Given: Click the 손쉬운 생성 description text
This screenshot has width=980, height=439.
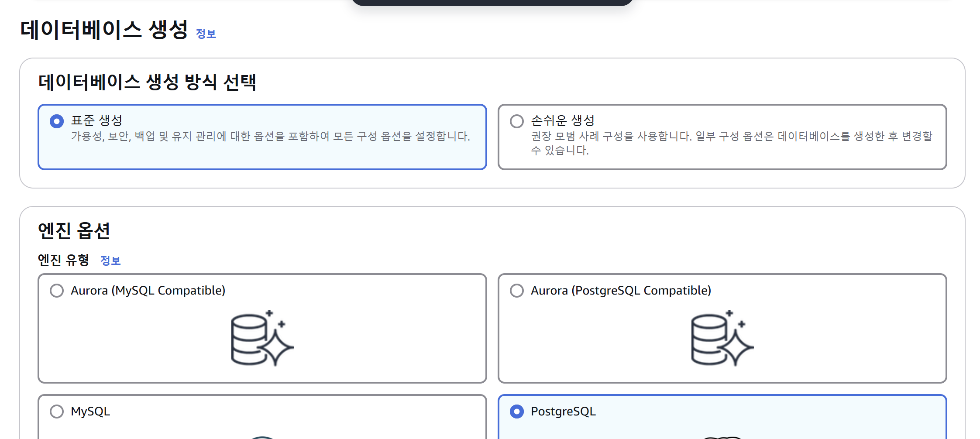Looking at the screenshot, I should 731,143.
